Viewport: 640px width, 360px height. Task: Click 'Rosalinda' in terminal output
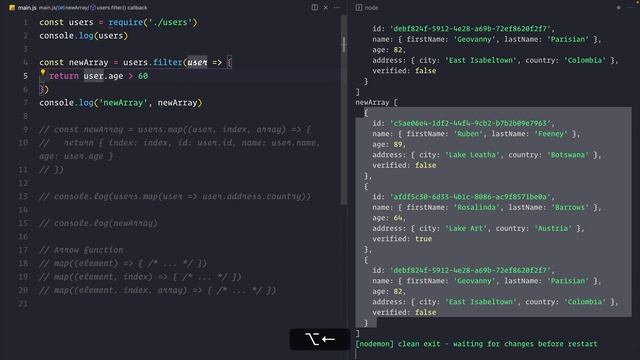pos(477,207)
